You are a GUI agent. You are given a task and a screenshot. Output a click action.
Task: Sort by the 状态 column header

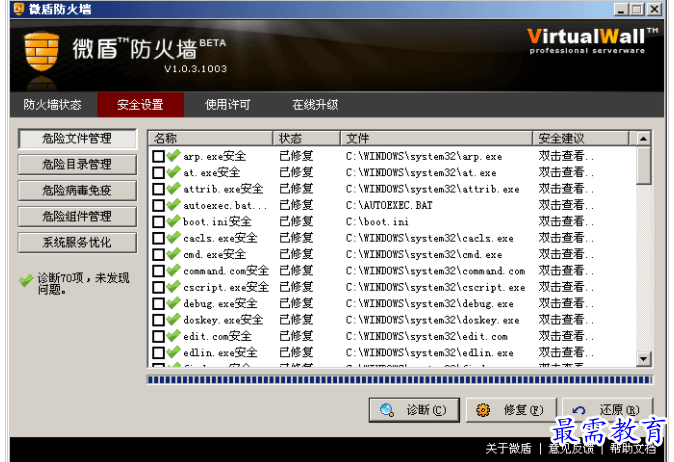click(307, 138)
